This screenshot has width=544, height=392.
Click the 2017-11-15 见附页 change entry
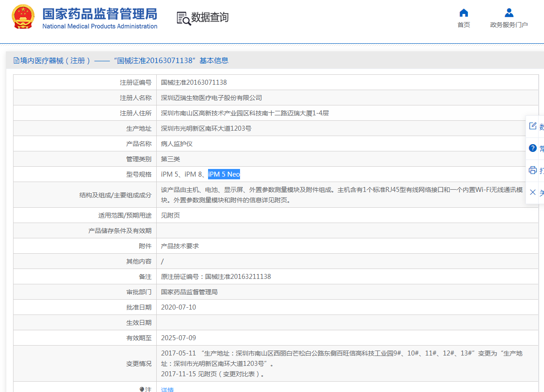pos(213,374)
